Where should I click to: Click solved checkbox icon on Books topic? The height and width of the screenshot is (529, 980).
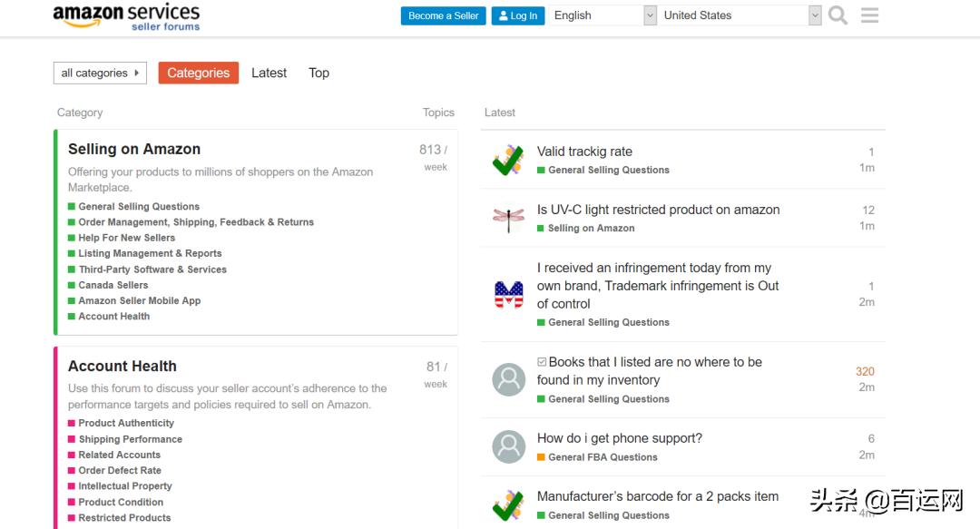tap(542, 362)
